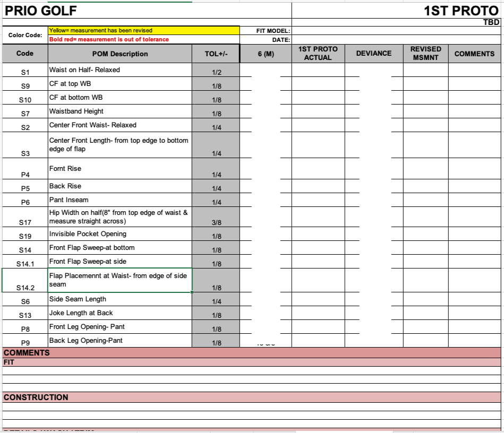Select the POM Description column header
504x433 pixels.
tap(119, 54)
